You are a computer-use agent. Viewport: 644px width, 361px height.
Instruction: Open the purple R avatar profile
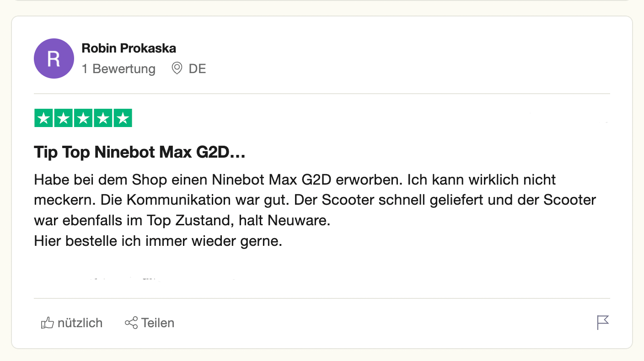coord(54,58)
